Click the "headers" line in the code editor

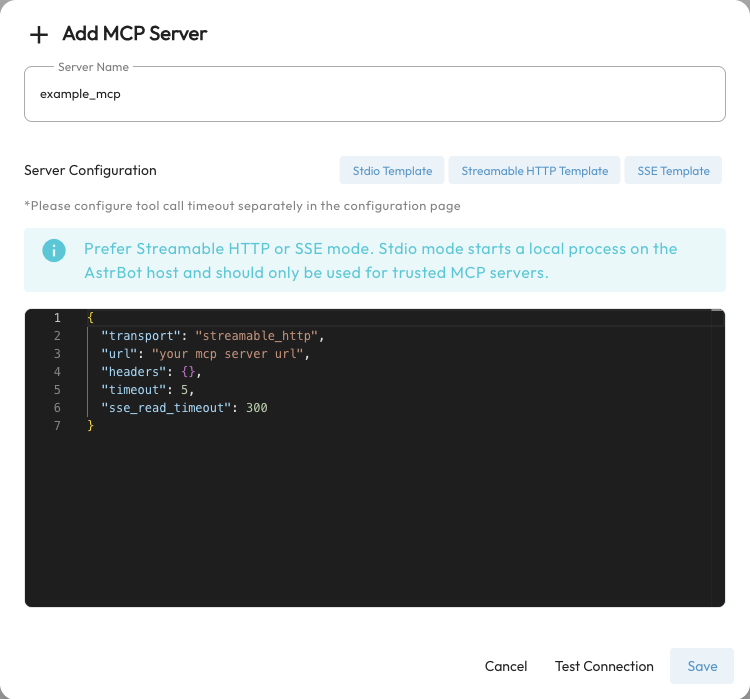pyautogui.click(x=151, y=372)
